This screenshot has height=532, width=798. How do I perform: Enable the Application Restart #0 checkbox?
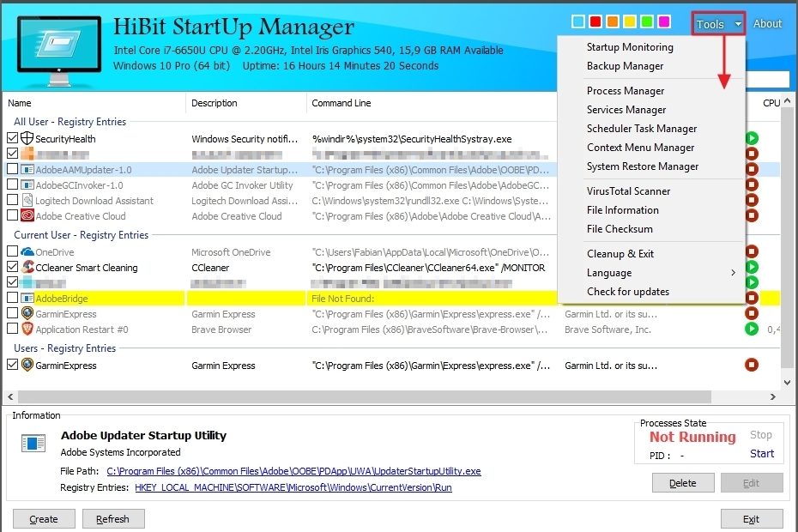(12, 329)
